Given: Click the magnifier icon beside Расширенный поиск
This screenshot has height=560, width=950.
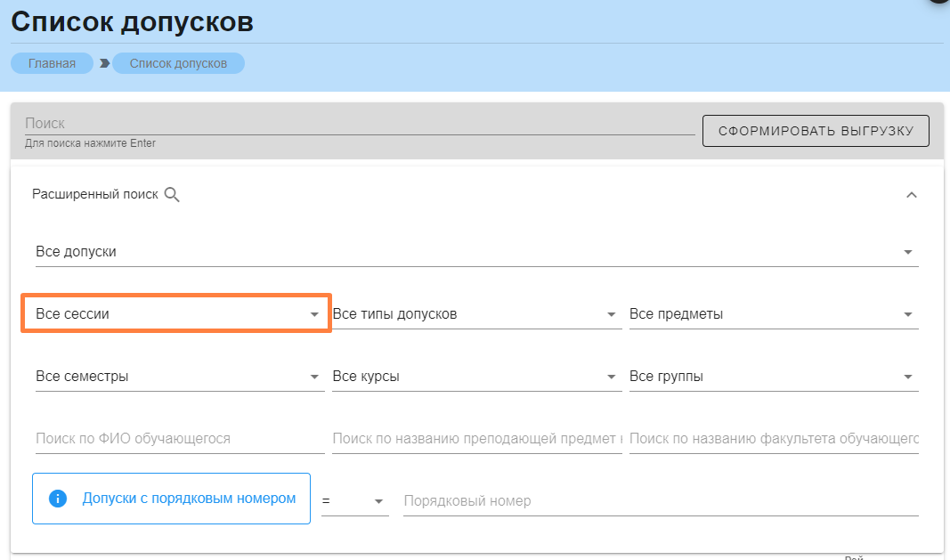Looking at the screenshot, I should coord(172,195).
